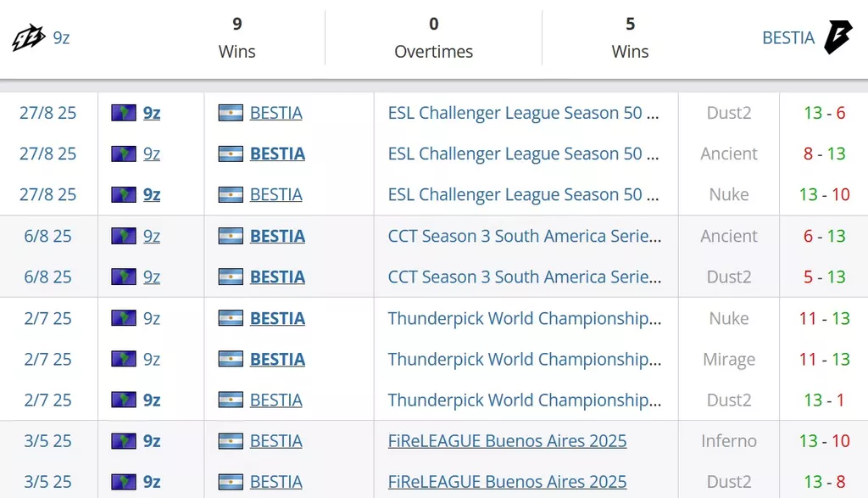The image size is (868, 498).
Task: Click 9z flag icon in 3/5 Dust2 row
Action: (x=124, y=482)
